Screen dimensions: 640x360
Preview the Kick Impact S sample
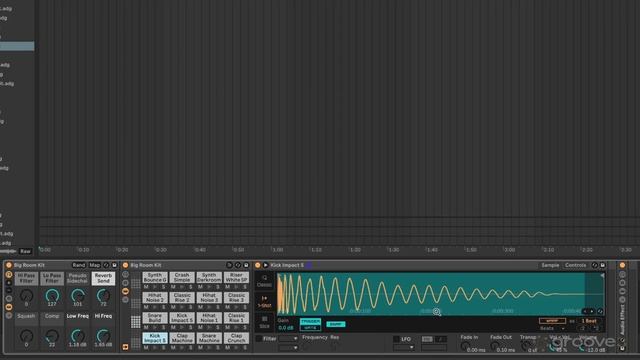265,265
